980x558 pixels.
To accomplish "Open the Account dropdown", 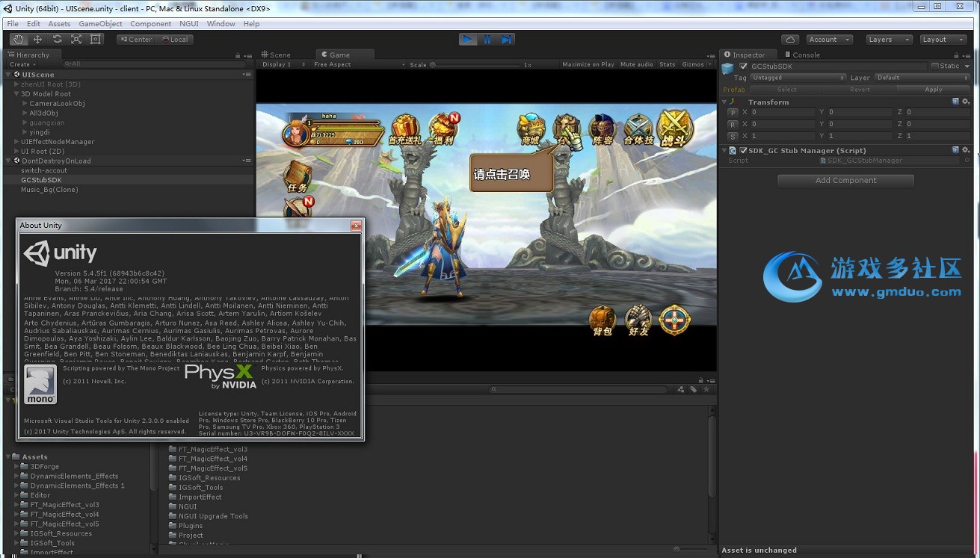I will pyautogui.click(x=829, y=40).
